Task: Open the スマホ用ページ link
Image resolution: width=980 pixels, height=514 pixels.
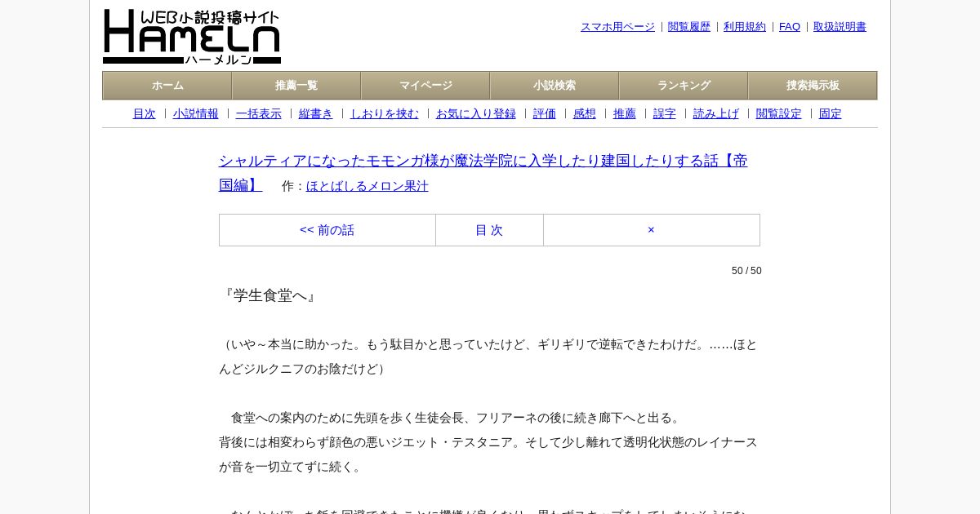Action: pyautogui.click(x=617, y=27)
